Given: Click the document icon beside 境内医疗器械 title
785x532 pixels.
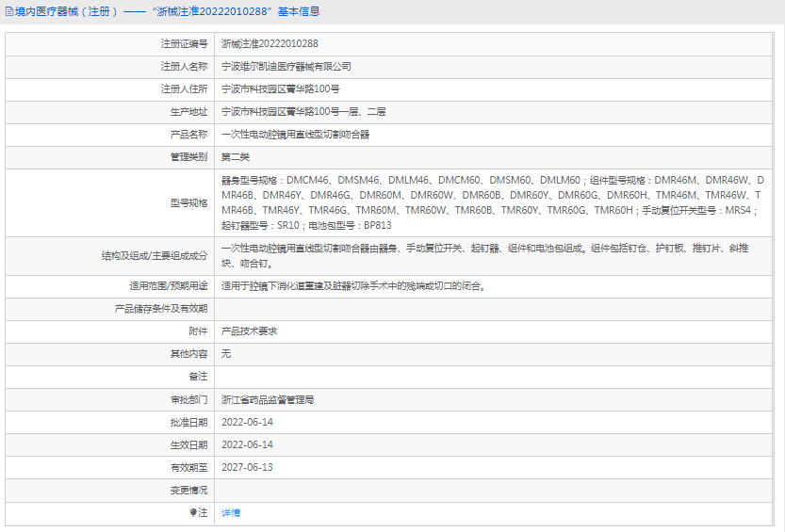Looking at the screenshot, I should pyautogui.click(x=9, y=11).
